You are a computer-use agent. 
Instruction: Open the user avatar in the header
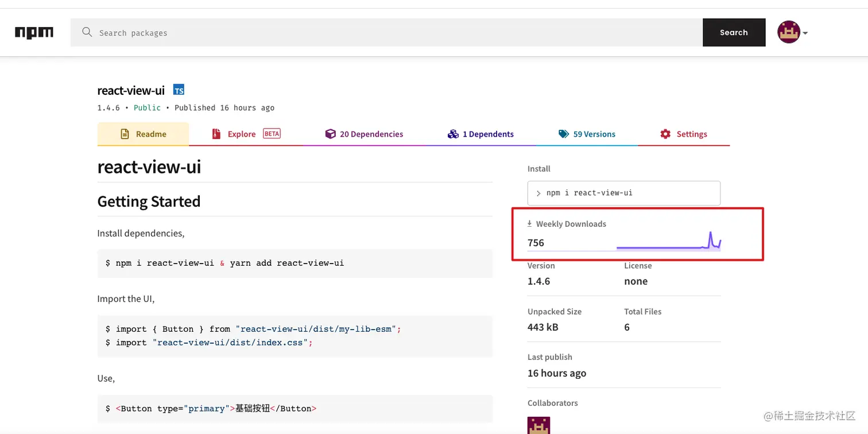coord(789,32)
